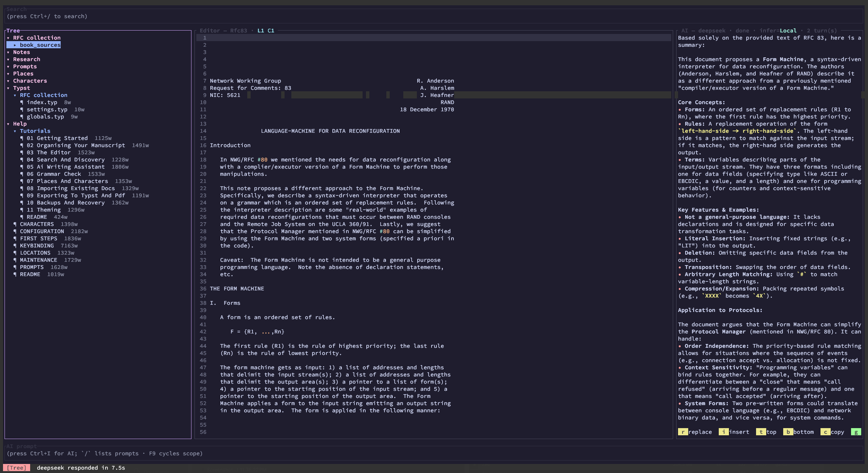This screenshot has width=868, height=473.
Task: Click 'Core Concepts:' heading in AI panel
Action: click(x=701, y=102)
